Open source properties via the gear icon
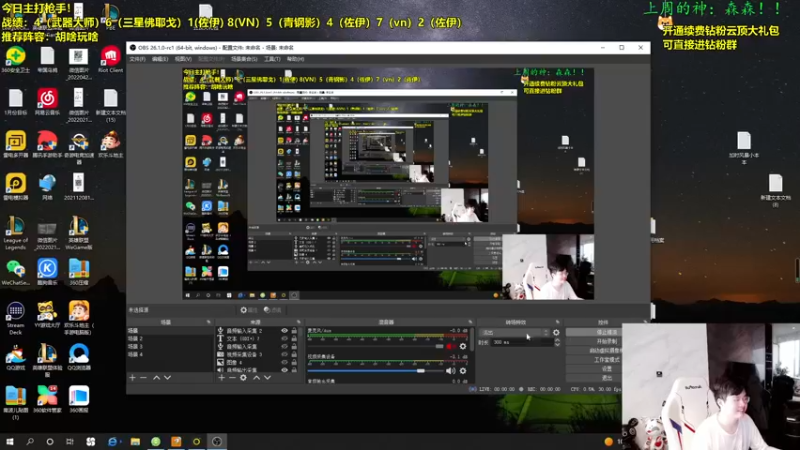 pyautogui.click(x=243, y=378)
